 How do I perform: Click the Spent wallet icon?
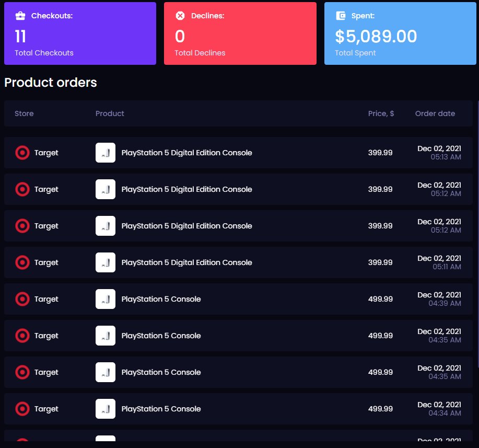340,16
